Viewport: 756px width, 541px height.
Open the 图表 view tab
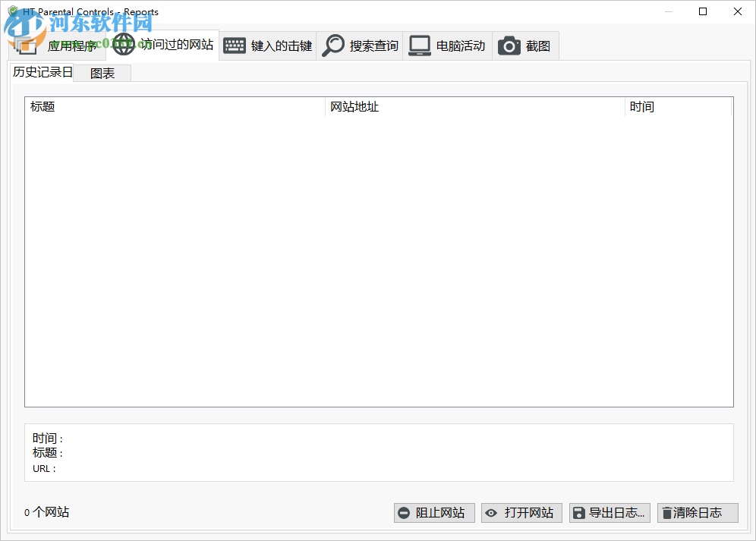click(x=102, y=73)
